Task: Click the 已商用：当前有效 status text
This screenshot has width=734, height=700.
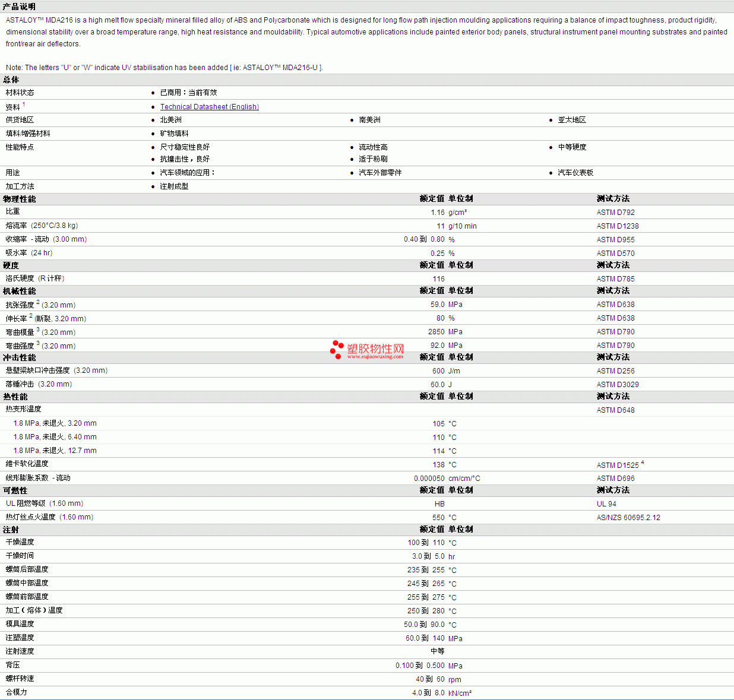Action: (188, 93)
